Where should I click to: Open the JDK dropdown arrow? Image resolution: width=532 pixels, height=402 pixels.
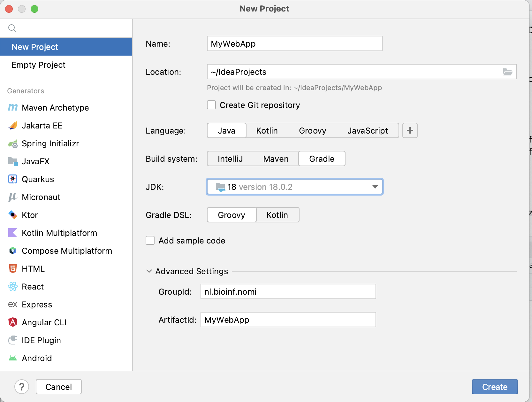point(375,187)
